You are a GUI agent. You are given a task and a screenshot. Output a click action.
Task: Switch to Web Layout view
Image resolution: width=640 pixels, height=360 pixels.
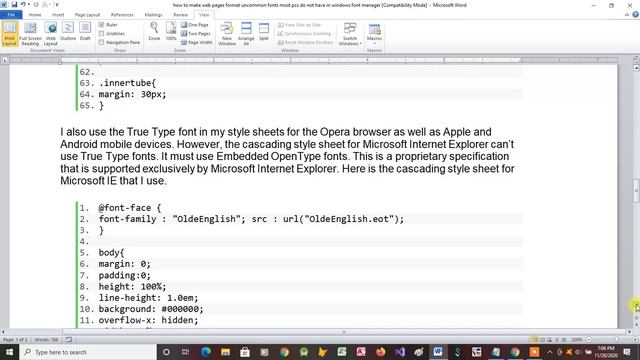tap(51, 34)
